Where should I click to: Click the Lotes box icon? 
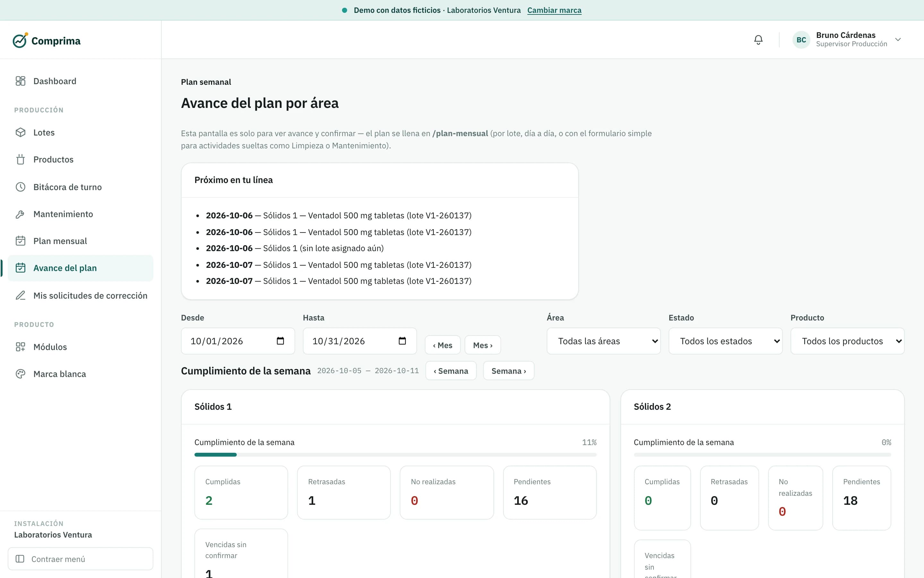tap(20, 132)
